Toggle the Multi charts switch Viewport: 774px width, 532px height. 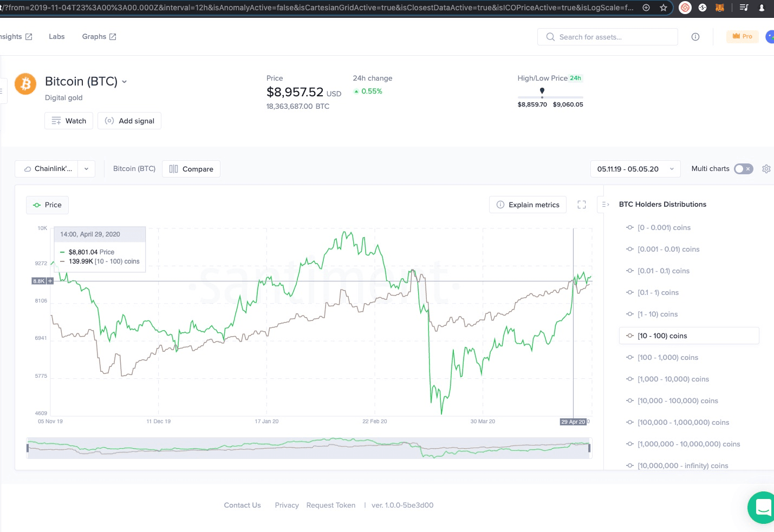tap(744, 169)
